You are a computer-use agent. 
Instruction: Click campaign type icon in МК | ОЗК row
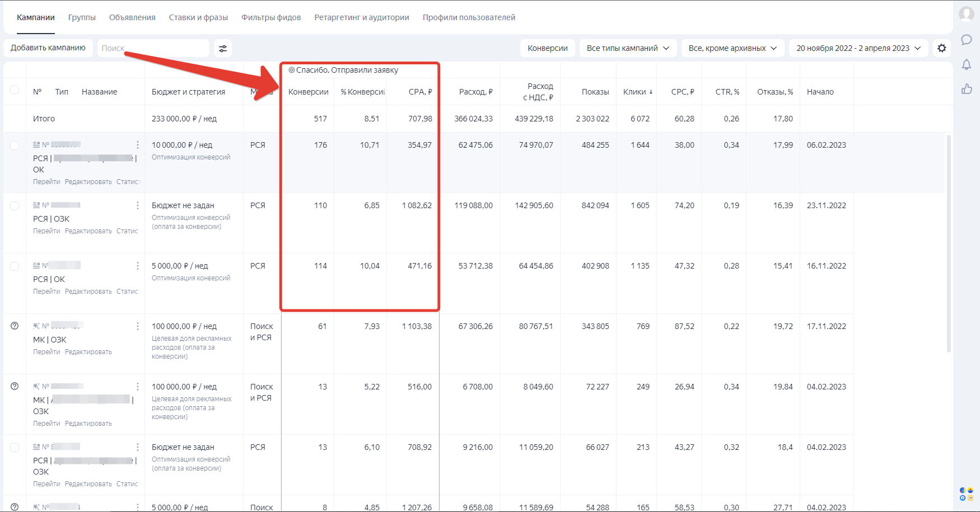click(x=36, y=326)
